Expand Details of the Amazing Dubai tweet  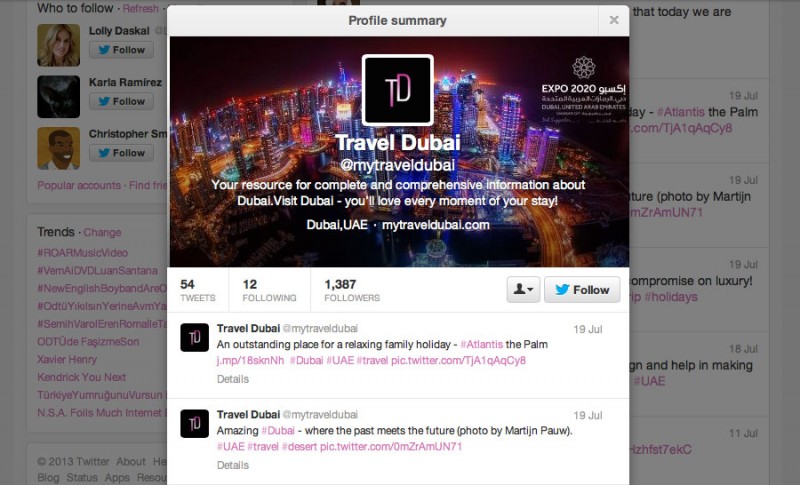coord(233,465)
